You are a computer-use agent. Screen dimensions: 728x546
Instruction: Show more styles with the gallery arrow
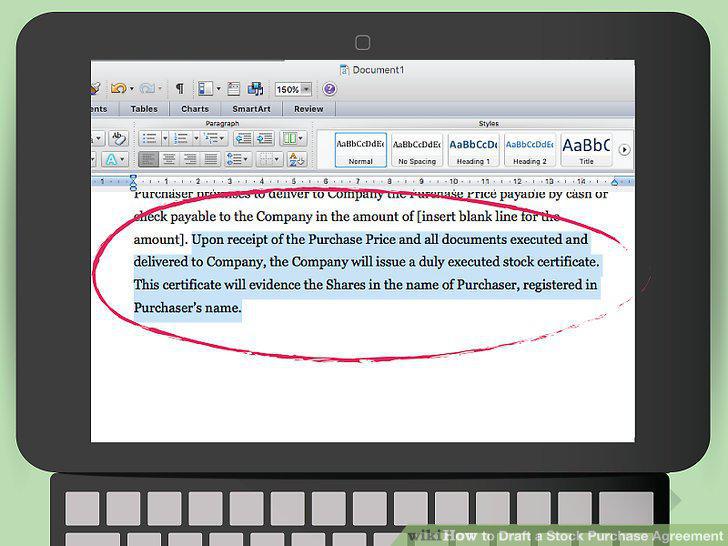click(x=624, y=150)
